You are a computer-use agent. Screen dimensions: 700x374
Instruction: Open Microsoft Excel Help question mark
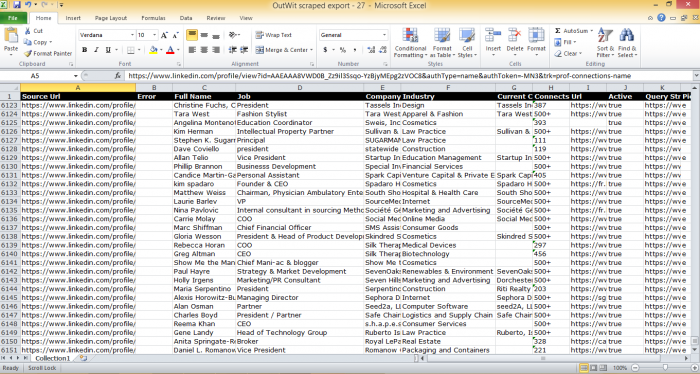[x=661, y=18]
